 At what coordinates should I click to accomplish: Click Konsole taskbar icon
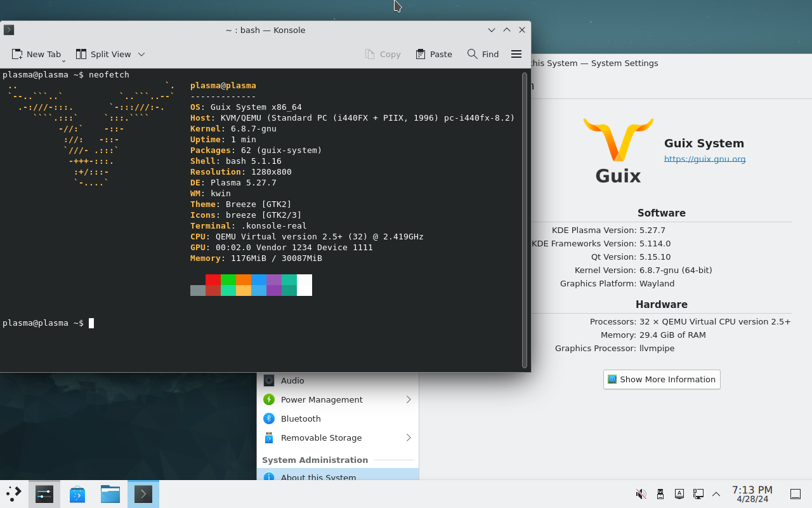click(143, 494)
